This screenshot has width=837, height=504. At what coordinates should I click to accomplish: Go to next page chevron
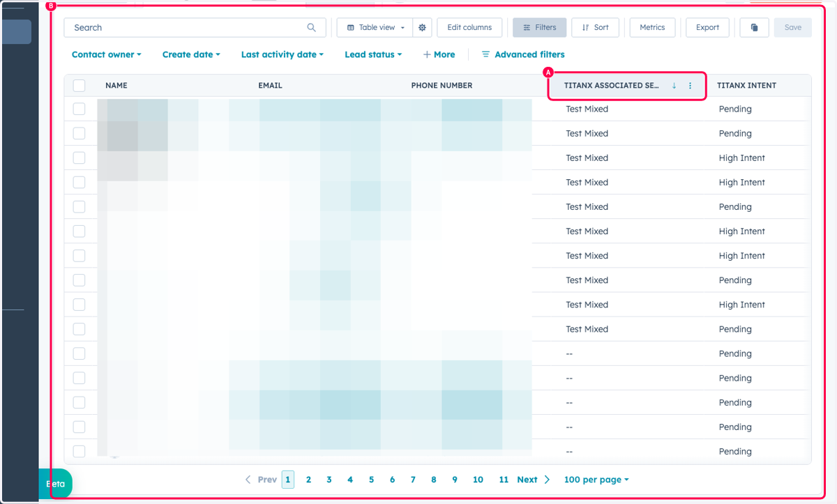[547, 480]
